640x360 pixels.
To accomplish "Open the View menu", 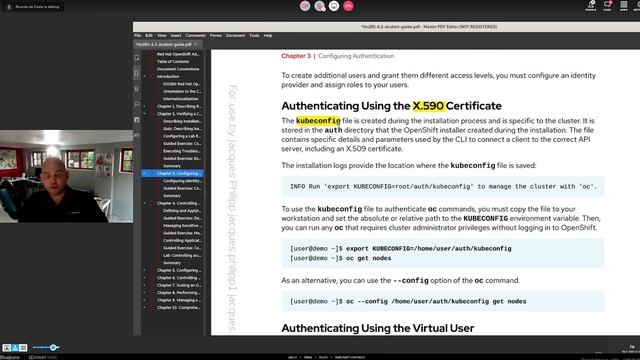I will click(x=162, y=36).
